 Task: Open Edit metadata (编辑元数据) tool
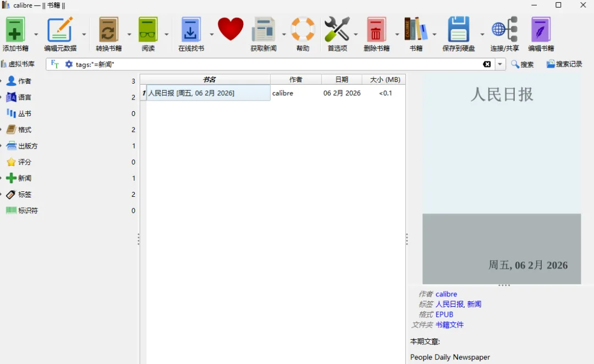click(x=60, y=30)
